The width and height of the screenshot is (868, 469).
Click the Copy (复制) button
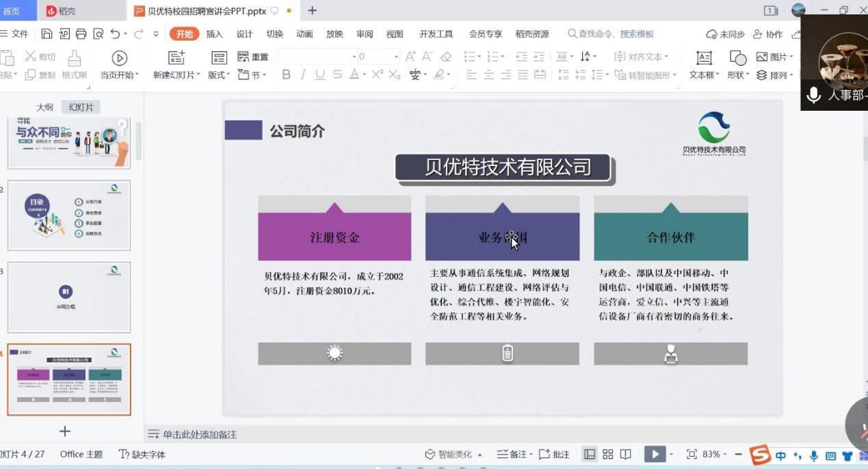40,75
